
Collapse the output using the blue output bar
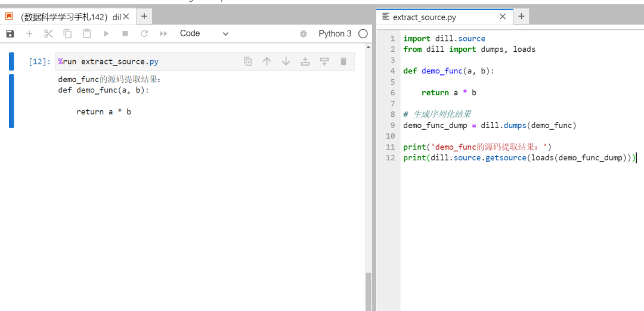pyautogui.click(x=11, y=101)
